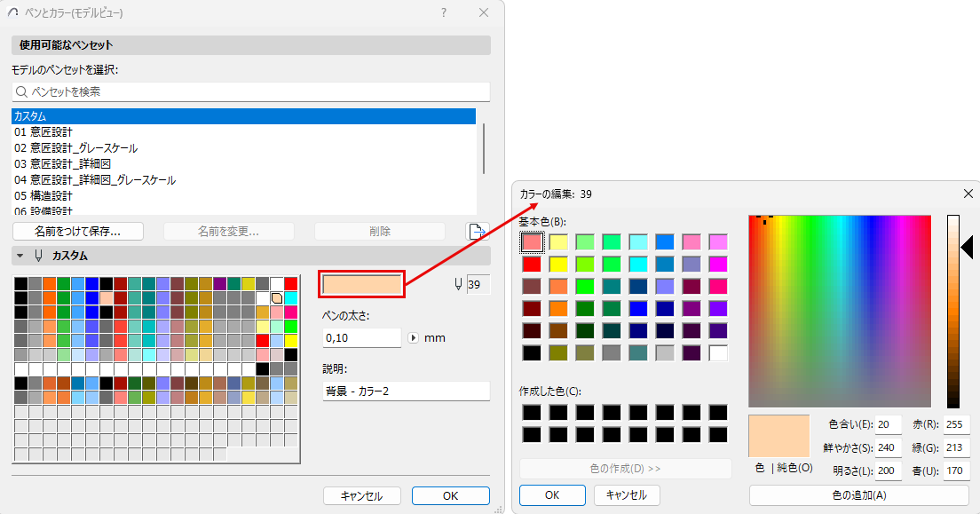Open dialog help via the question mark icon
Viewport: 980px width, 514px height.
click(x=442, y=13)
